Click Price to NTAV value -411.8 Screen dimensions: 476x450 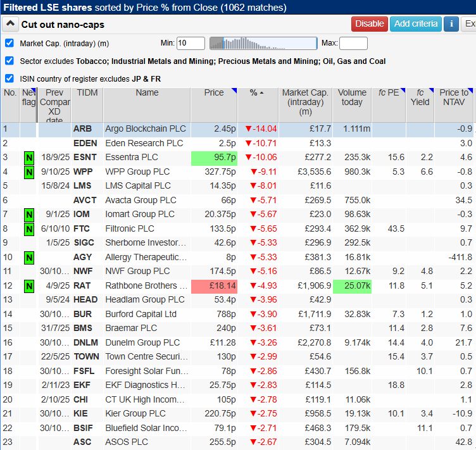coord(460,258)
